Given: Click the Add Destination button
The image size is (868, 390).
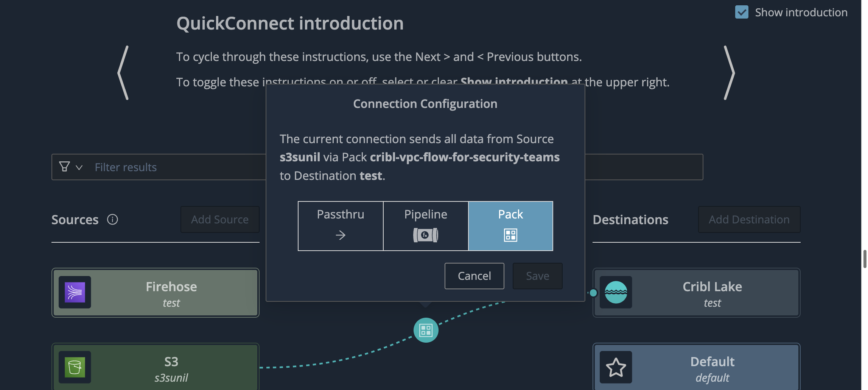Looking at the screenshot, I should coord(749,219).
